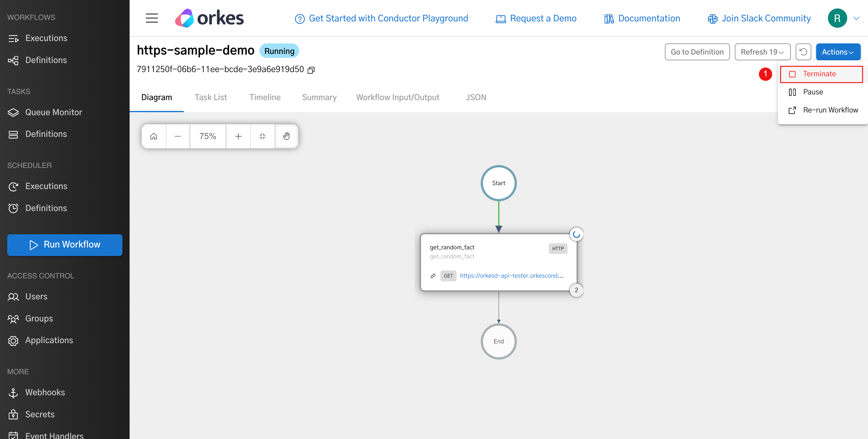Click the Run Workflow button
This screenshot has width=868, height=439.
64,245
